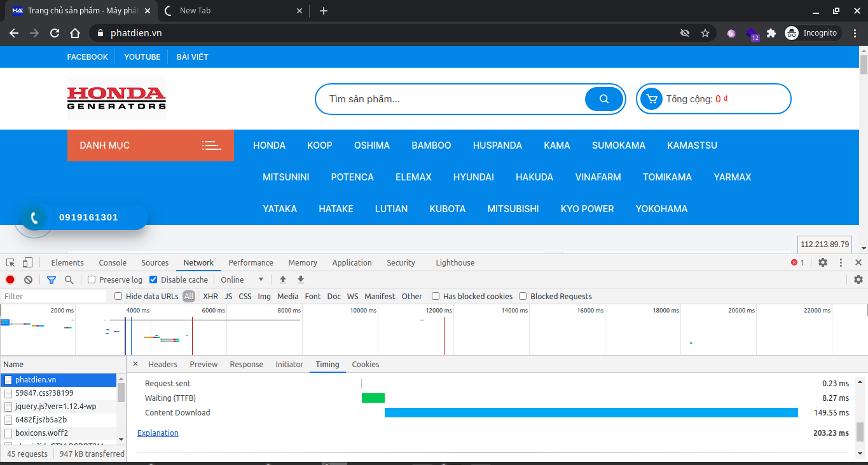868x465 pixels.
Task: Submit the product search with the magnifier button
Action: tap(604, 99)
